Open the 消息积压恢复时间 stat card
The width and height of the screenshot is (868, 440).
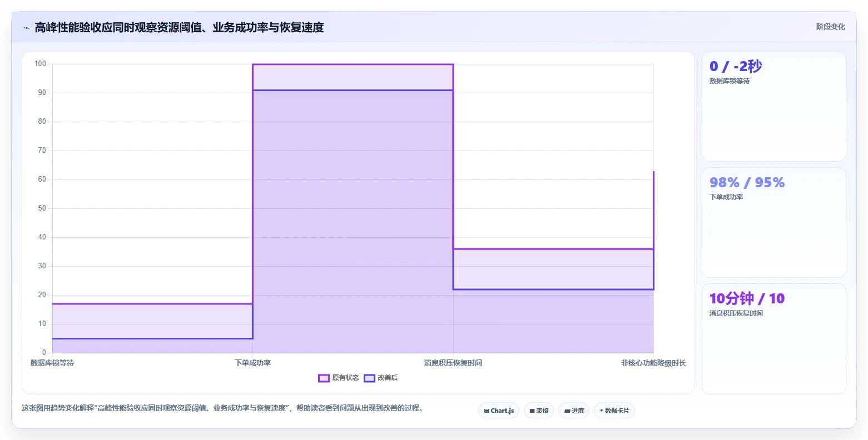coord(773,339)
